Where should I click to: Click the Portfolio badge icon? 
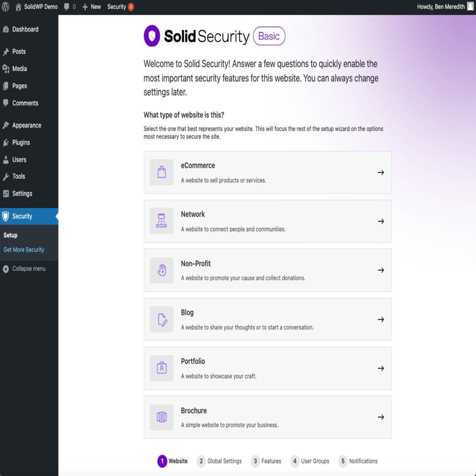(162, 368)
